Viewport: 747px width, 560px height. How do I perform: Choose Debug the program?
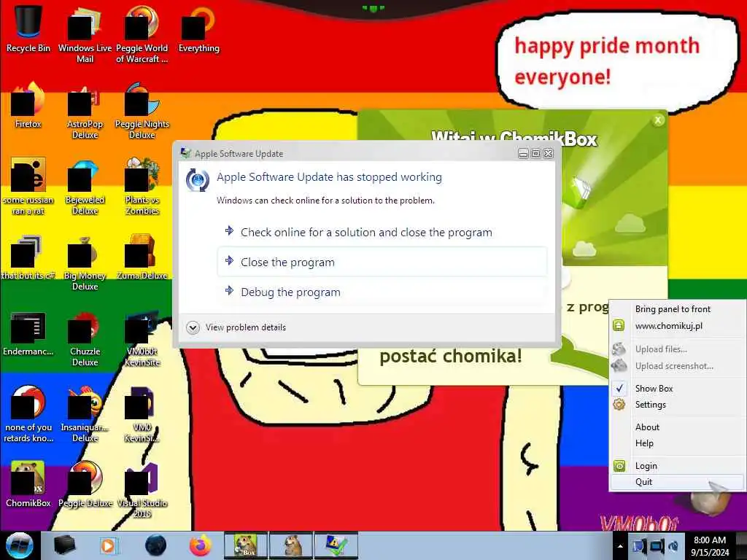382,292
